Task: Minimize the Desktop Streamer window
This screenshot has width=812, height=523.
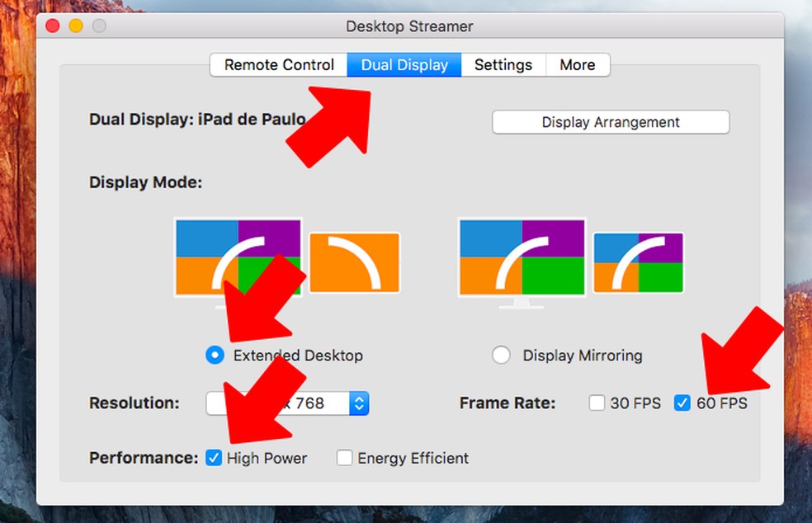Action: (x=76, y=26)
